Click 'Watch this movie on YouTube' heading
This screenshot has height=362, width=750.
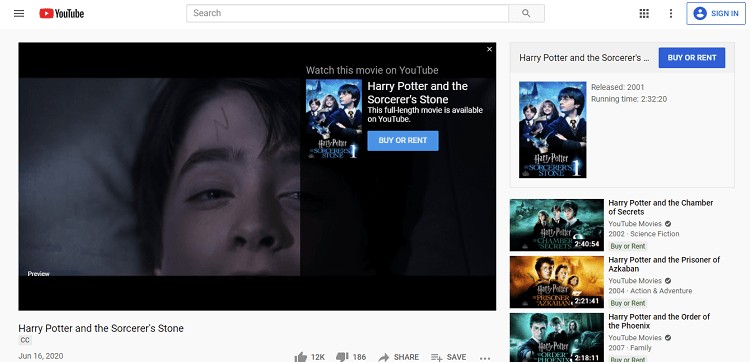372,70
